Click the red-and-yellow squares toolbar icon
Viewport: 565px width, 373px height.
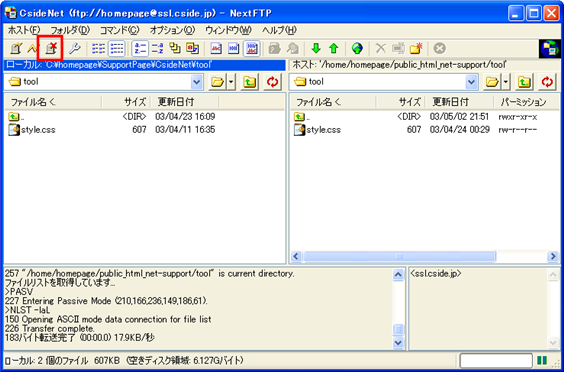tap(192, 48)
